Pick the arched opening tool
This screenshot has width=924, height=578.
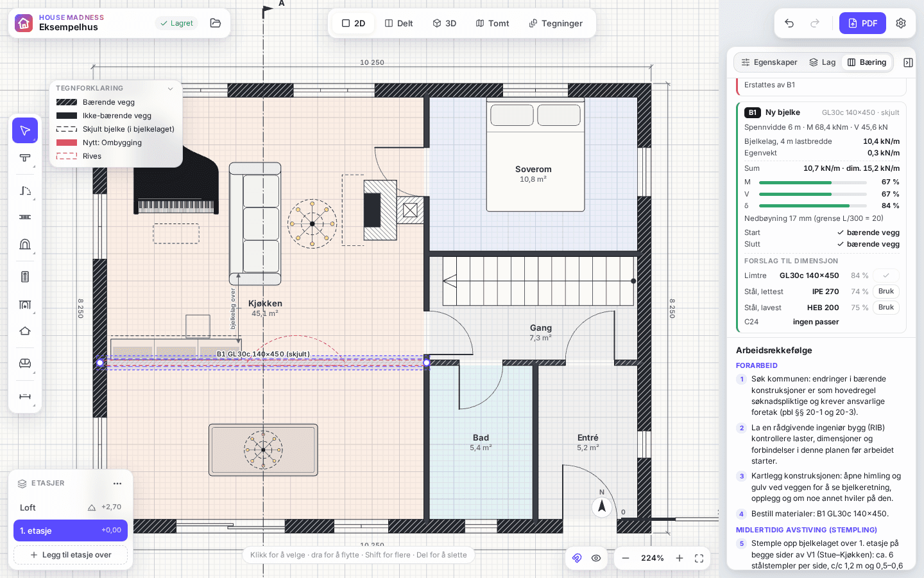click(25, 244)
